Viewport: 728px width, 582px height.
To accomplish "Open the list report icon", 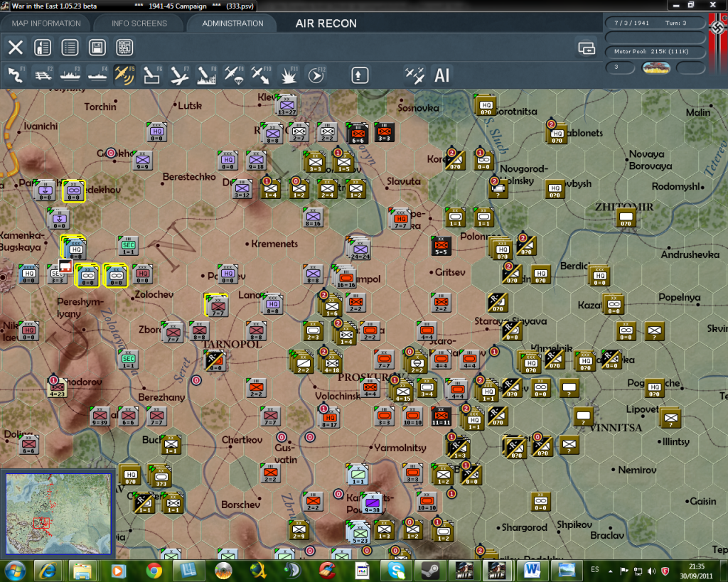I will click(70, 48).
